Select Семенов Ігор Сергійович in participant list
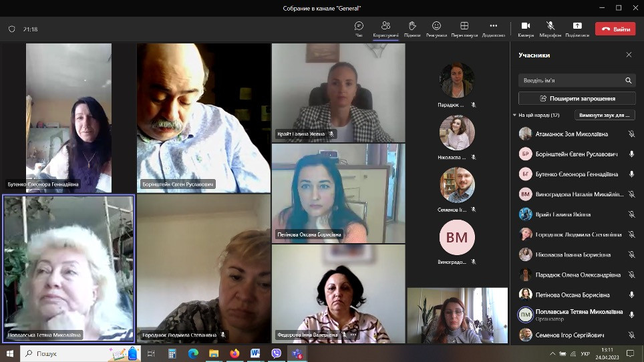 pyautogui.click(x=577, y=335)
